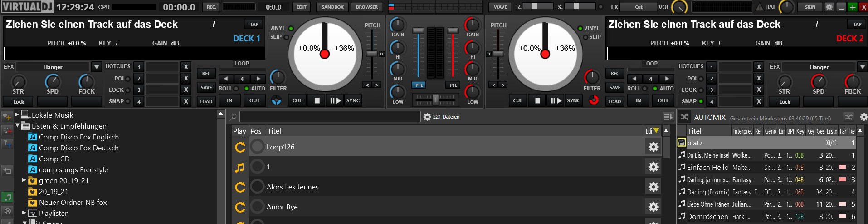Viewport: 868px width, 224px height.
Task: Toggle ROLL on Deck 1 loop
Action: coord(236,89)
